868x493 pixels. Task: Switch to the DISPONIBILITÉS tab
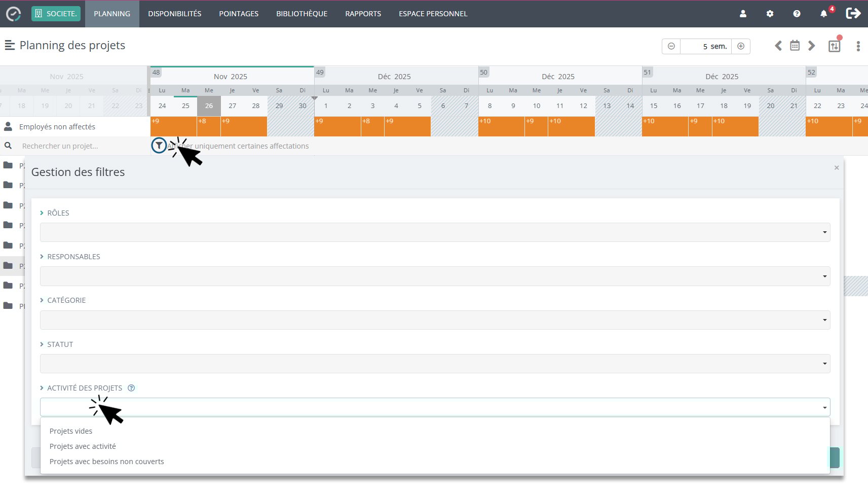(x=174, y=14)
